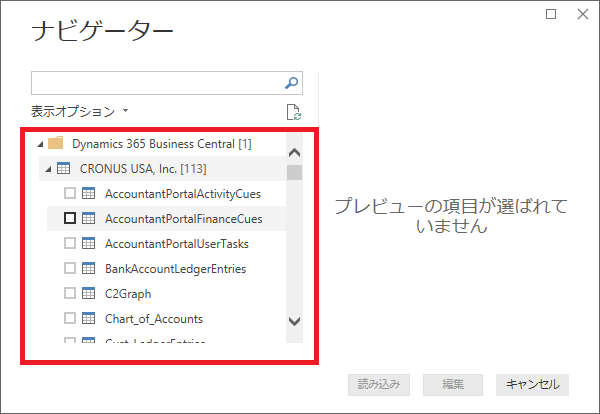Select the AccountantPortalFinanceCues row text
This screenshot has width=600, height=414.
point(184,219)
